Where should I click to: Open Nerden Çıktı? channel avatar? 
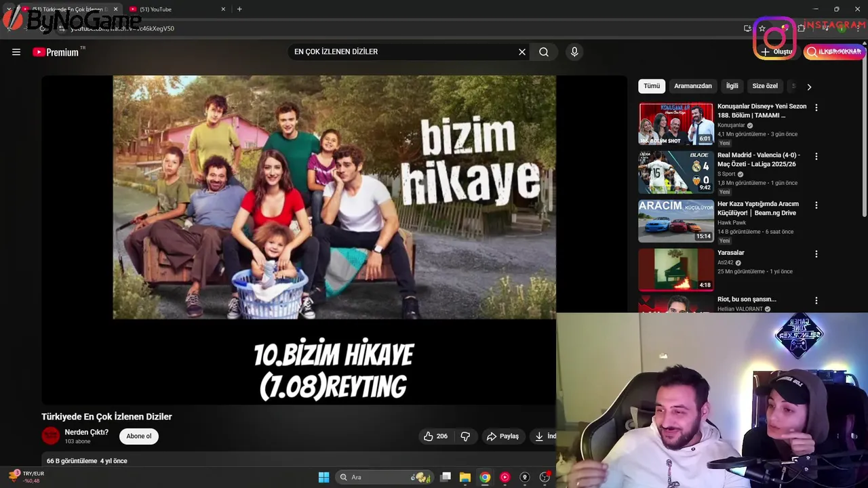(x=51, y=436)
